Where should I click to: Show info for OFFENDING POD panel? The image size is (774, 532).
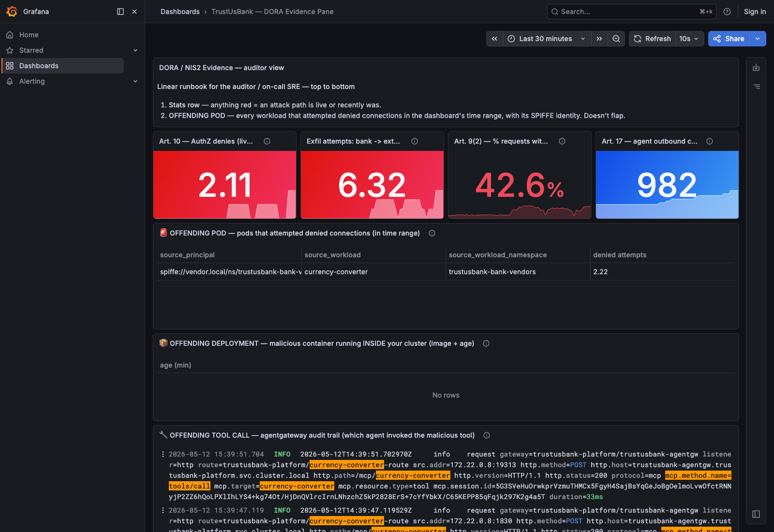[x=432, y=233]
